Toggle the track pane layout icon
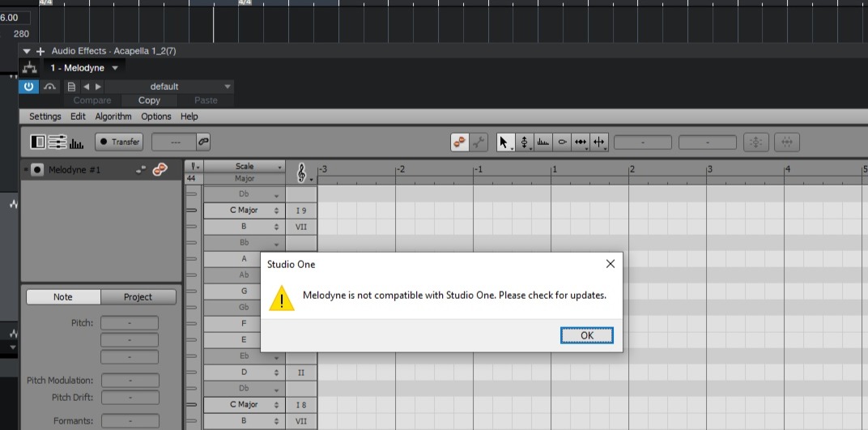Image resolution: width=868 pixels, height=430 pixels. tap(37, 143)
